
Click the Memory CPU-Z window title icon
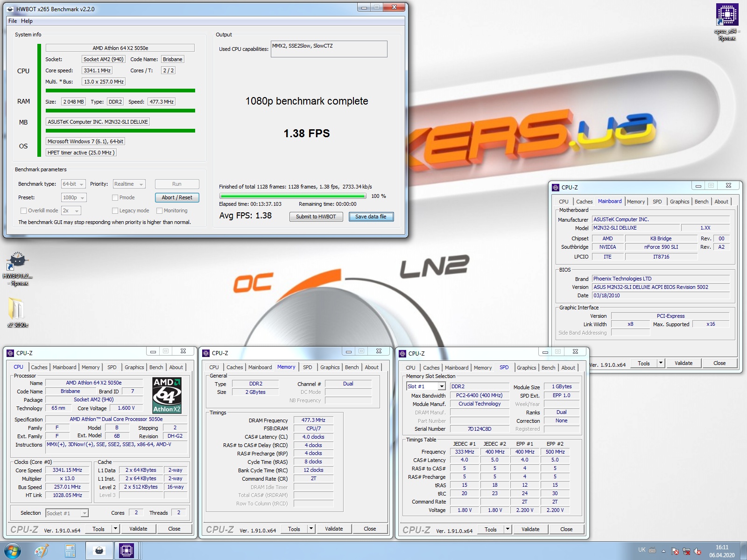[206, 353]
